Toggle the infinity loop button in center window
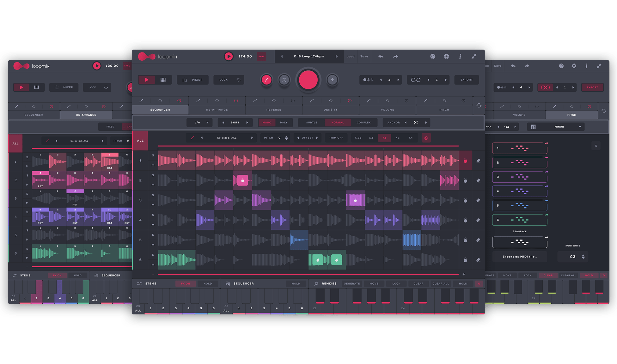 pos(415,80)
